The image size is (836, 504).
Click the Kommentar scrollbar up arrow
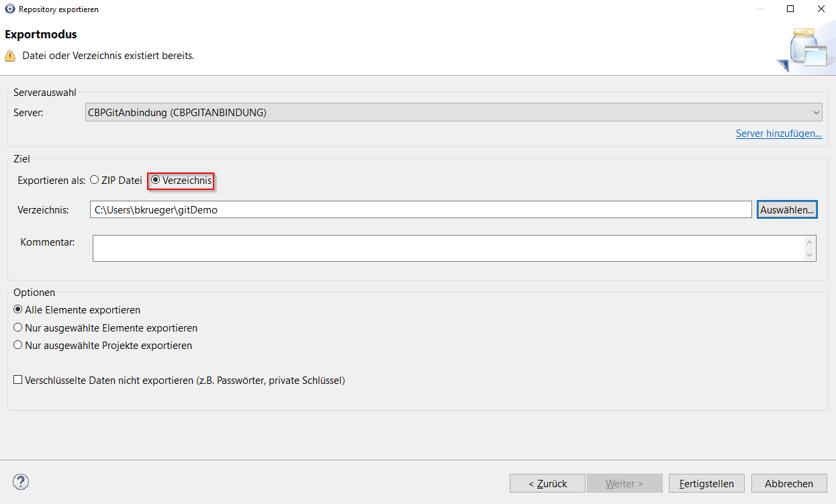point(810,242)
